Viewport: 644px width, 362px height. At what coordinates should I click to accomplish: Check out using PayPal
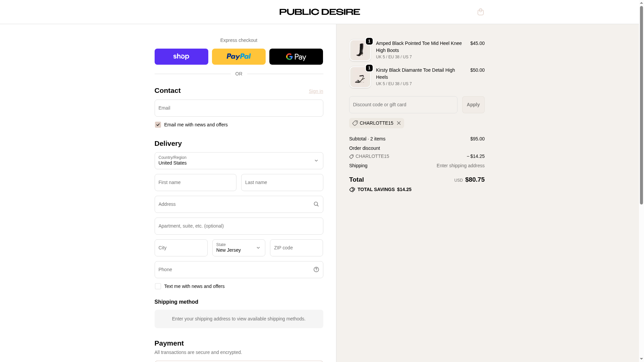click(x=238, y=57)
